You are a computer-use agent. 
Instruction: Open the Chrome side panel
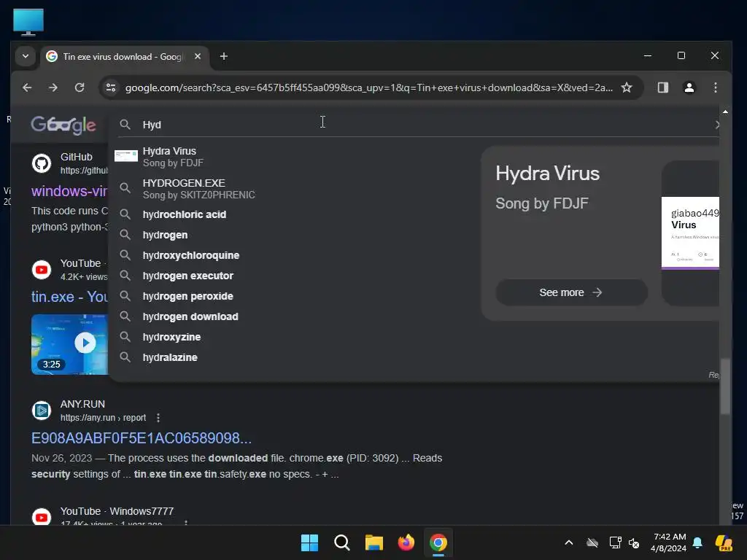pyautogui.click(x=662, y=87)
